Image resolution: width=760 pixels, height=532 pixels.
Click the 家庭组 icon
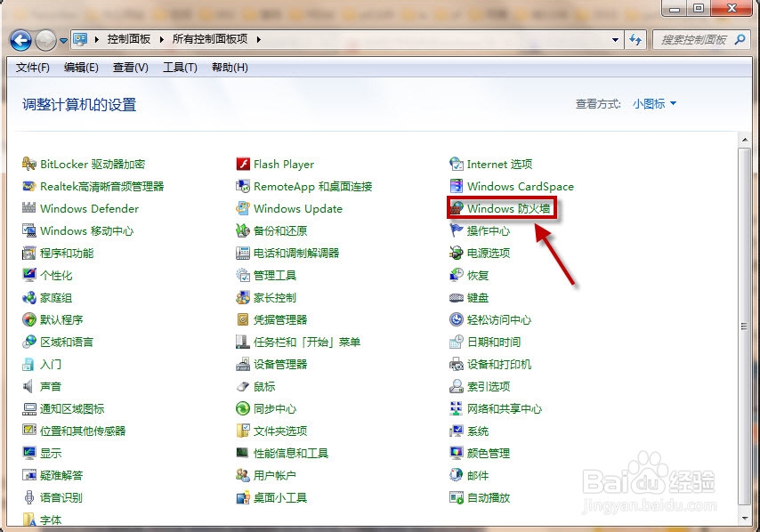[x=29, y=297]
